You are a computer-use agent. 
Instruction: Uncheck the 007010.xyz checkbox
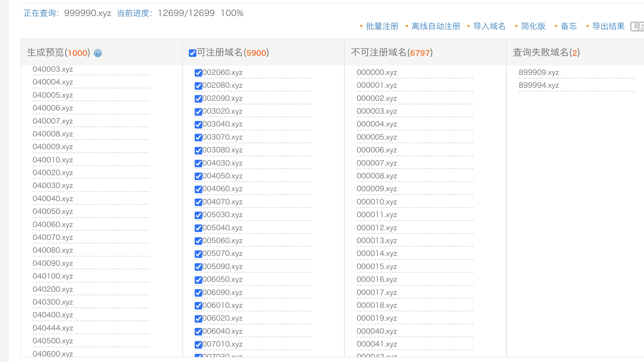198,345
